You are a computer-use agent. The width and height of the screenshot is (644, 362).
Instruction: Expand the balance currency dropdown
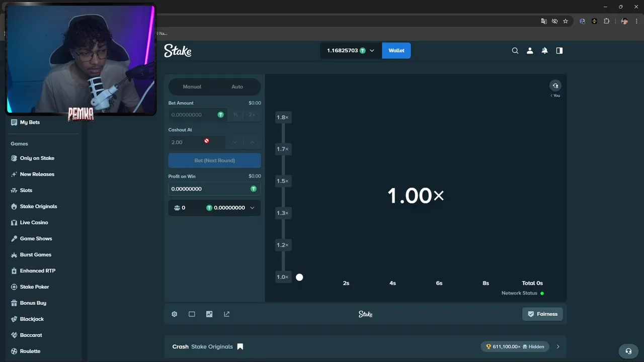[372, 50]
